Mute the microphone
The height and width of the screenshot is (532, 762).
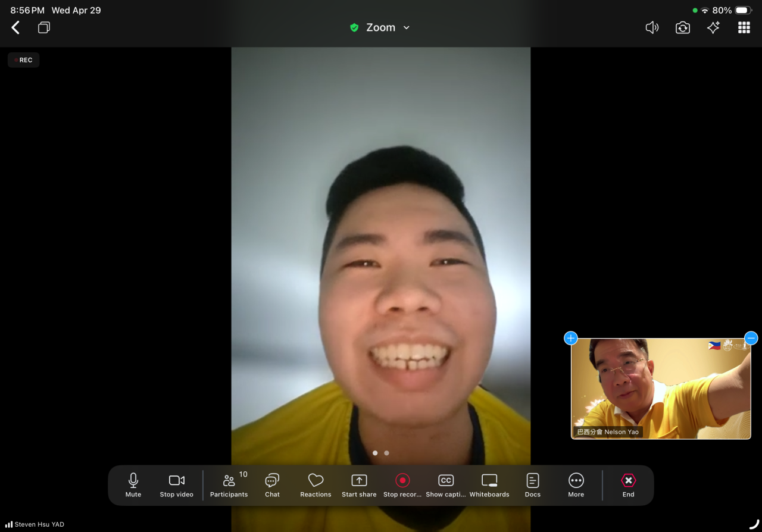(133, 485)
